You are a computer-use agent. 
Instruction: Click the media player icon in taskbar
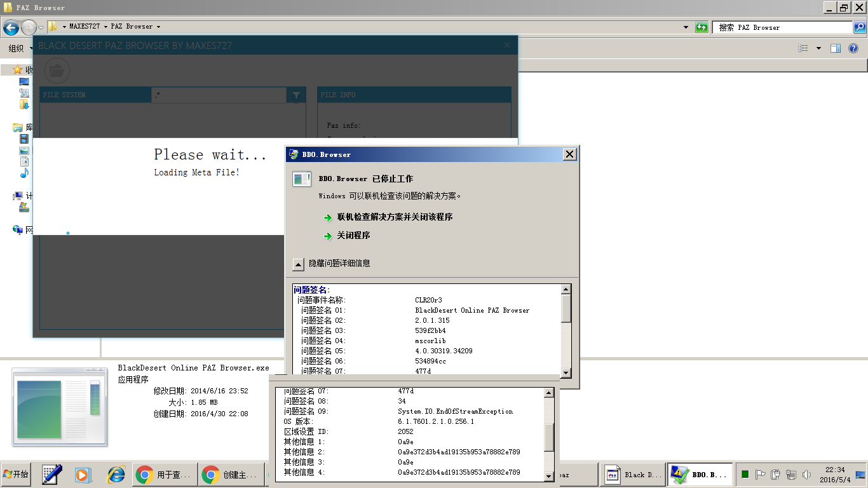(83, 475)
